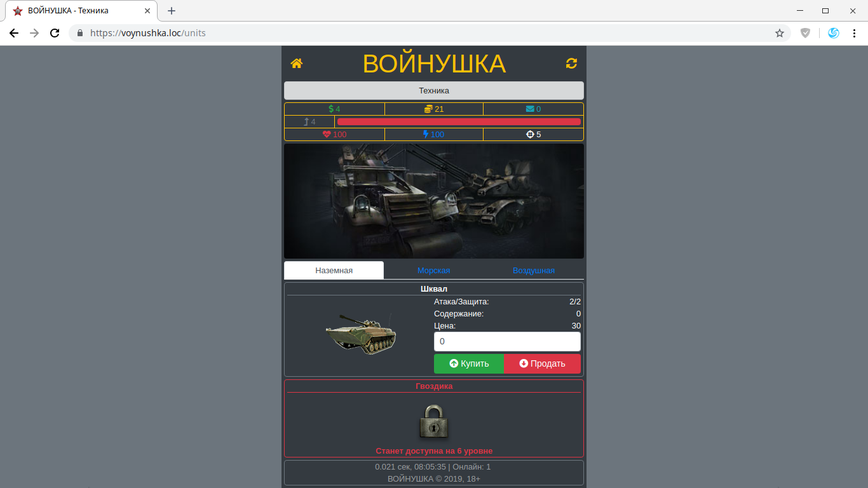Bookmark this page with the star icon
868x488 pixels.
coord(780,33)
